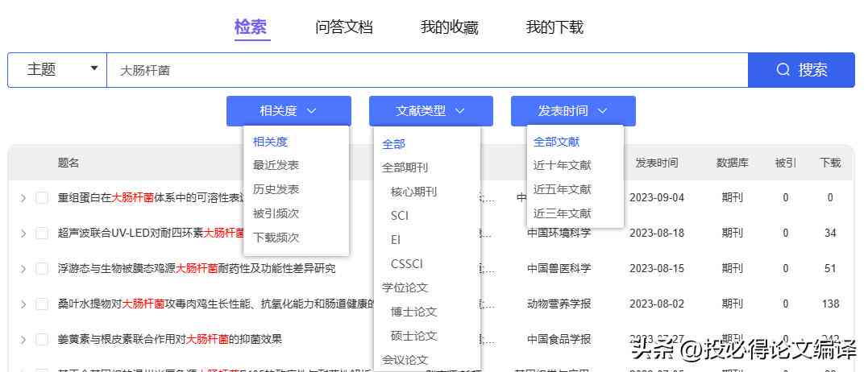868x372 pixels.
Task: Choose 会议论文 document type
Action: [x=405, y=360]
